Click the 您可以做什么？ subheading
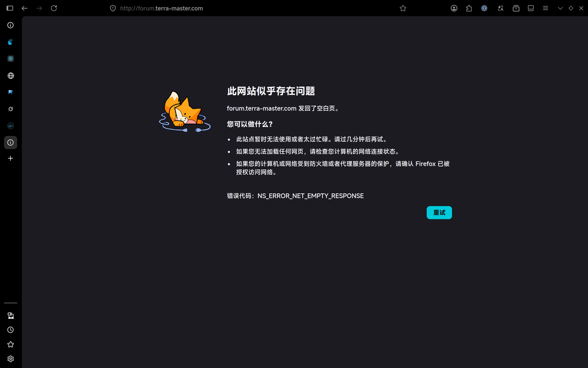This screenshot has width=588, height=368. (250, 124)
